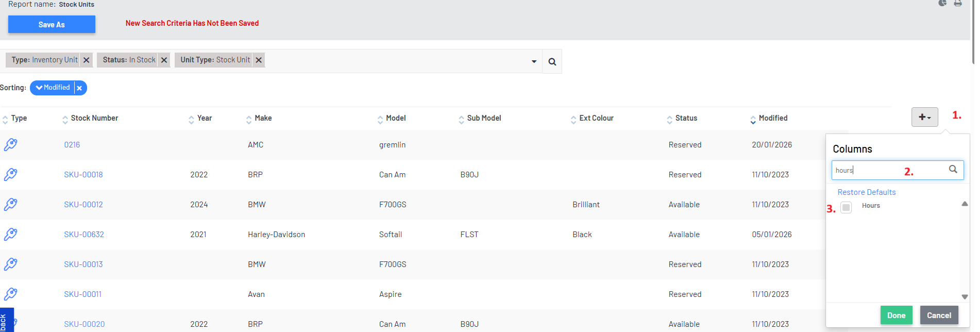Click the search icon in Columns box
The image size is (980, 332).
click(x=953, y=169)
